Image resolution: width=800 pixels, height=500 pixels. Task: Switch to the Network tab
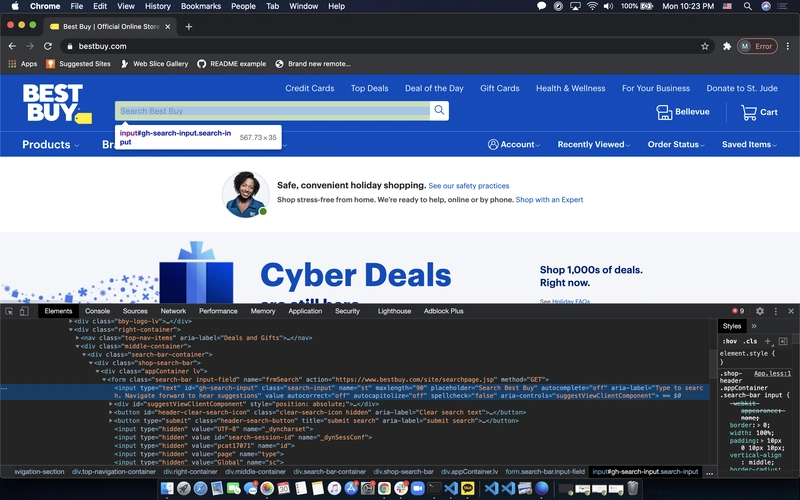pyautogui.click(x=173, y=311)
